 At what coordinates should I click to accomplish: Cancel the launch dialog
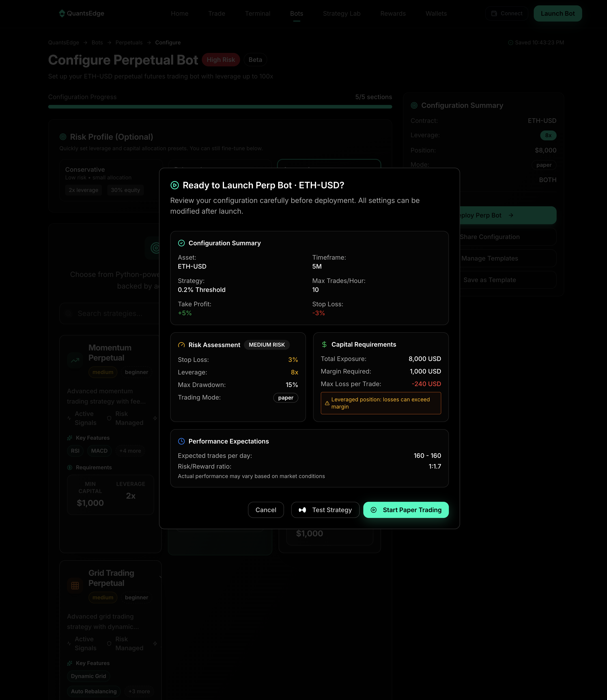(266, 510)
